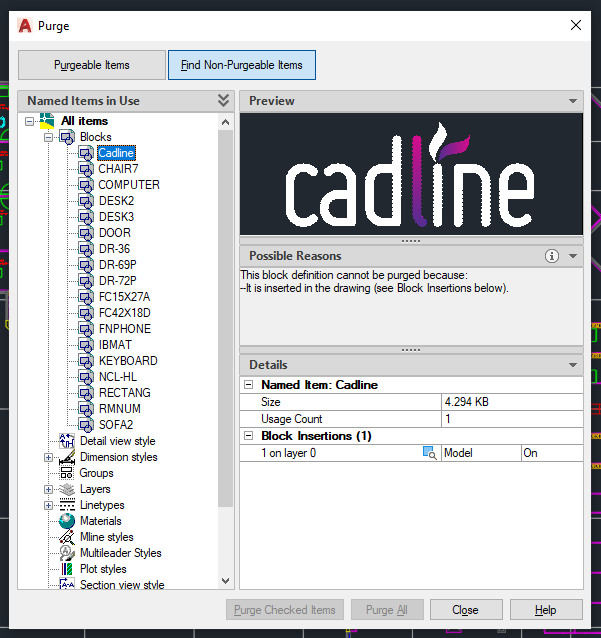Viewport: 601px width, 638px height.
Task: Select Find Non-Purgeable Items tab
Action: point(242,65)
